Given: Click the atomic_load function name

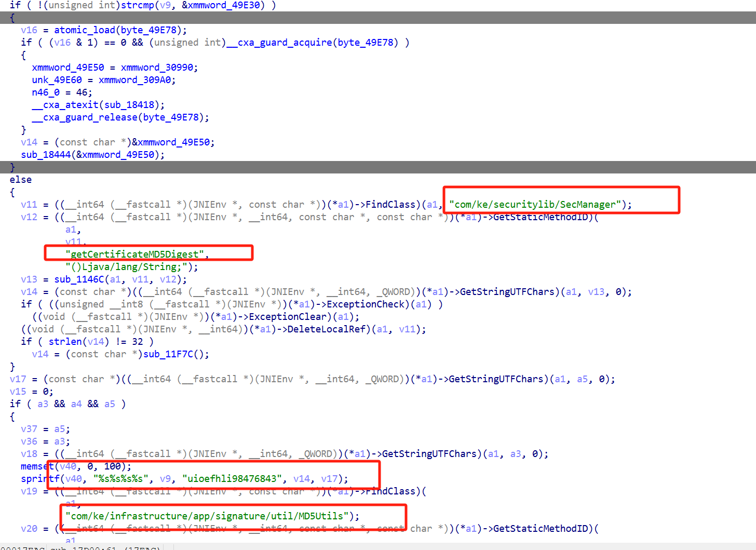Looking at the screenshot, I should click(x=85, y=30).
